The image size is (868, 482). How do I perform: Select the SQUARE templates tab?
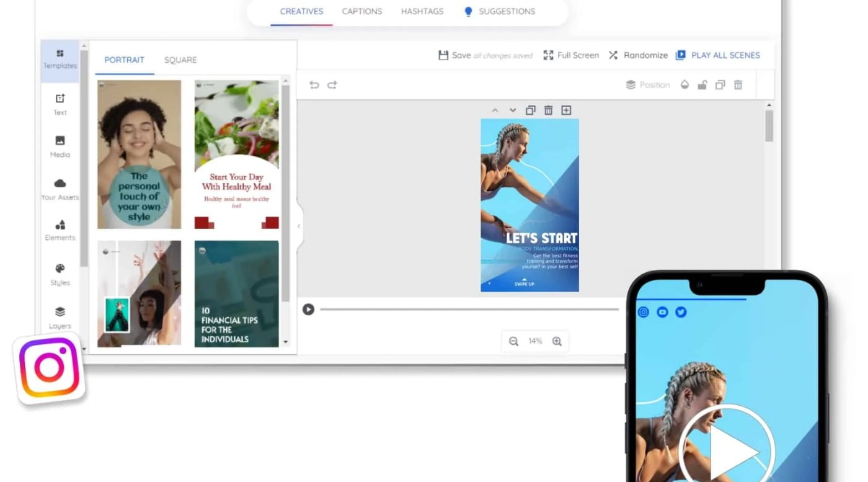180,60
